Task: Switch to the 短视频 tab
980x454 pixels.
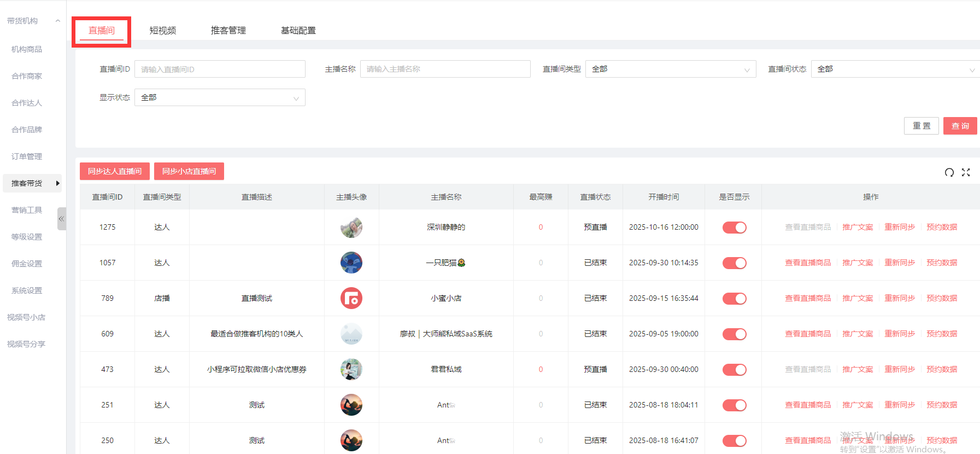Action: tap(163, 31)
